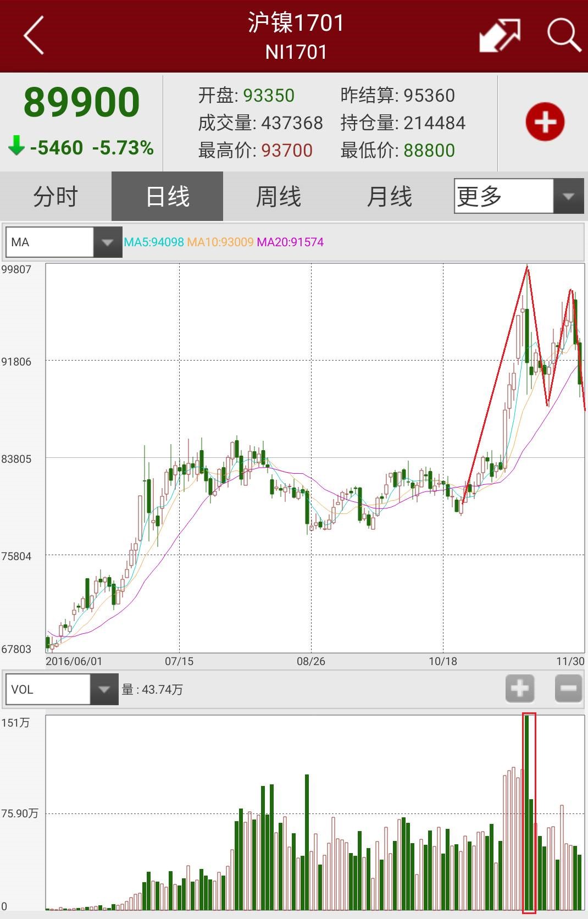Tap the MA20:91574 legend label
This screenshot has height=919, width=588.
pyautogui.click(x=290, y=242)
